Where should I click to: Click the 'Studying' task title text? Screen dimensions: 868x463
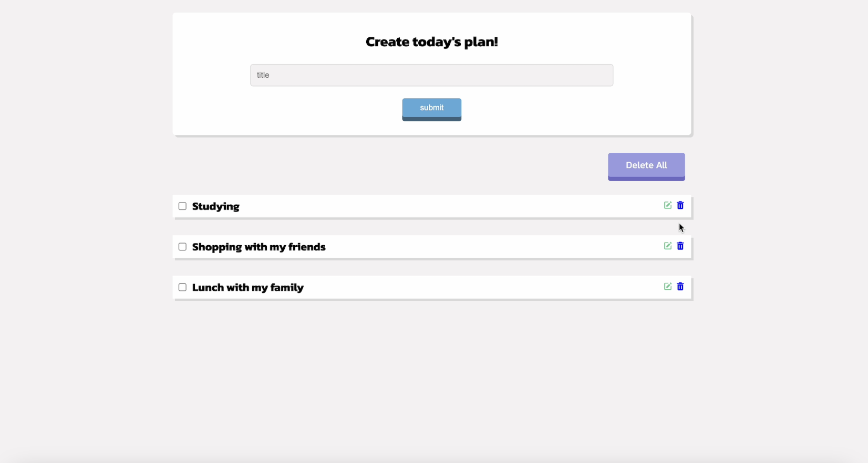pos(215,206)
